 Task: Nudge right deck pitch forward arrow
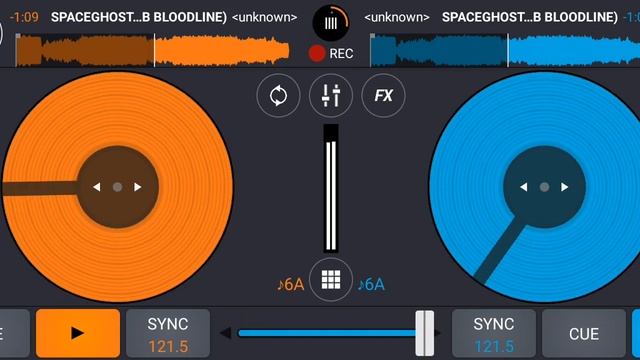click(564, 187)
